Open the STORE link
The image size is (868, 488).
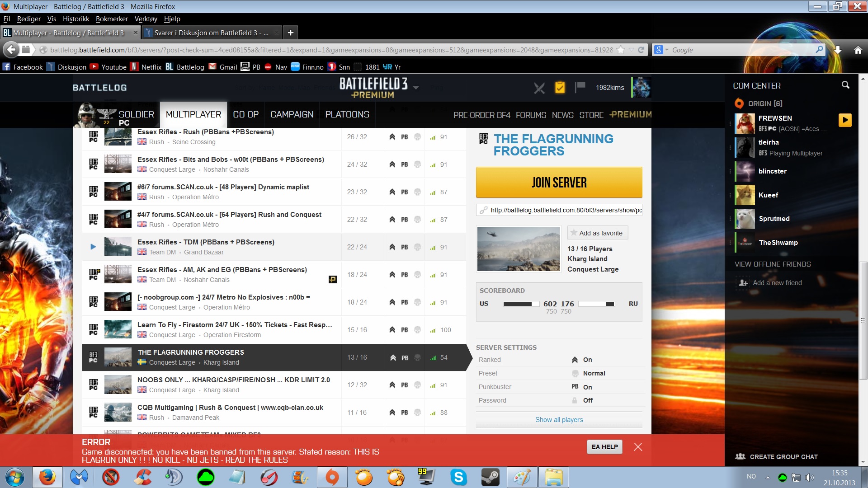[591, 115]
